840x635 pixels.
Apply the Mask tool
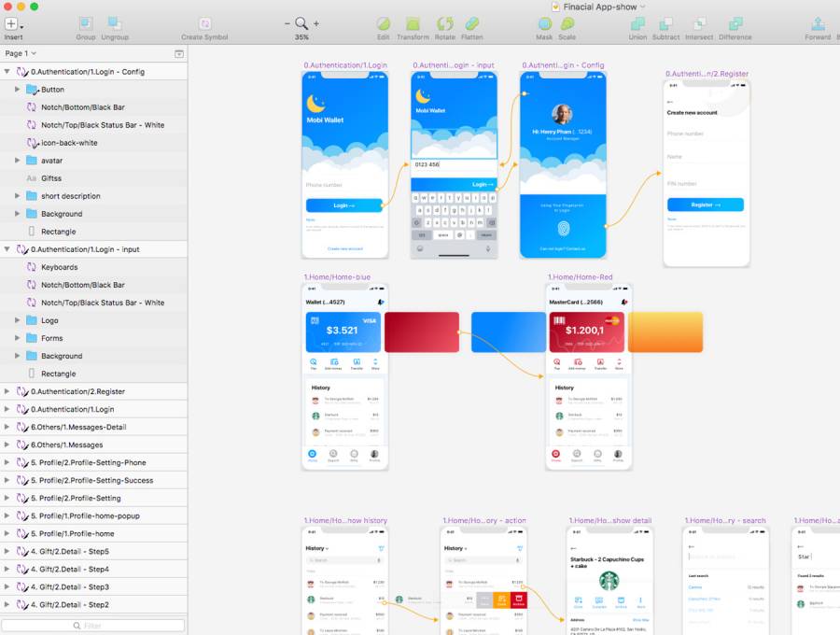point(544,23)
